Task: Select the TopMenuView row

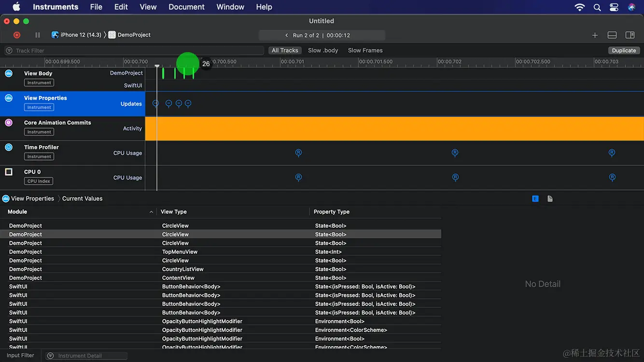Action: coord(221,252)
